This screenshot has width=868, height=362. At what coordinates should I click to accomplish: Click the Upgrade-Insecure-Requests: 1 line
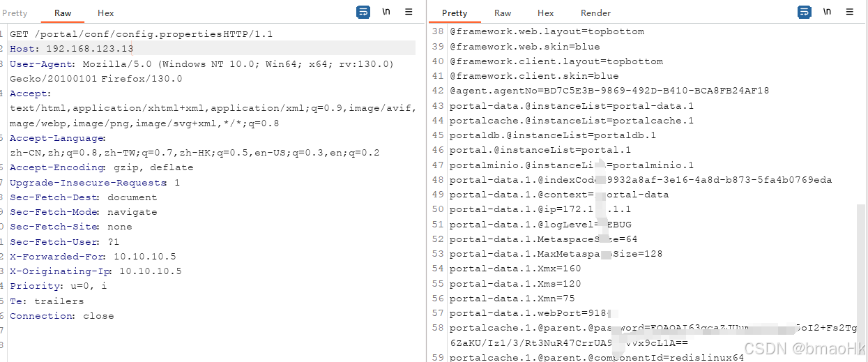[x=95, y=183]
